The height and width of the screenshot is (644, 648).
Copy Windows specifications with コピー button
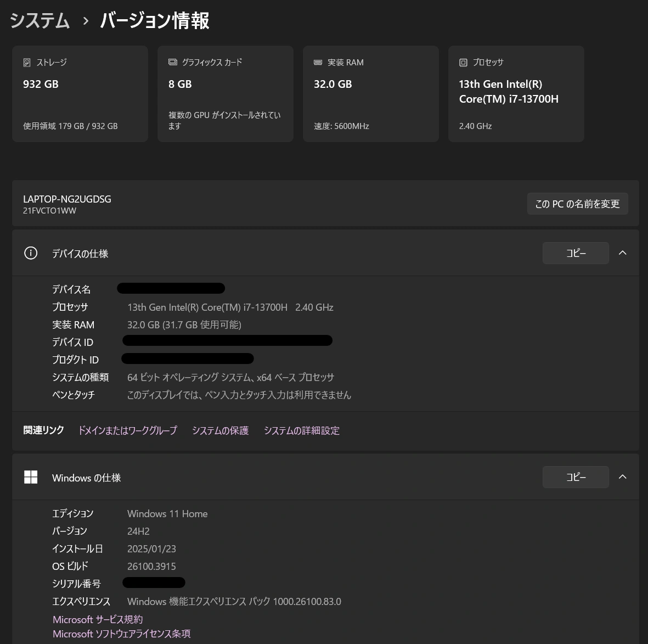tap(576, 477)
